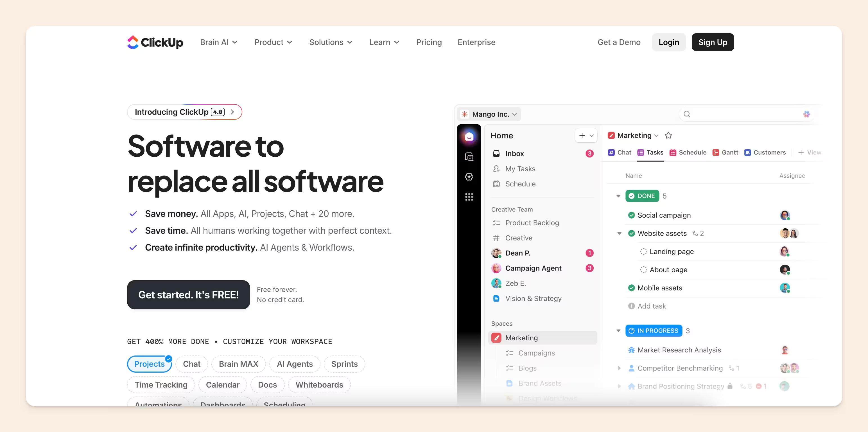Open the Product nav dropdown
This screenshot has width=868, height=432.
coord(273,42)
